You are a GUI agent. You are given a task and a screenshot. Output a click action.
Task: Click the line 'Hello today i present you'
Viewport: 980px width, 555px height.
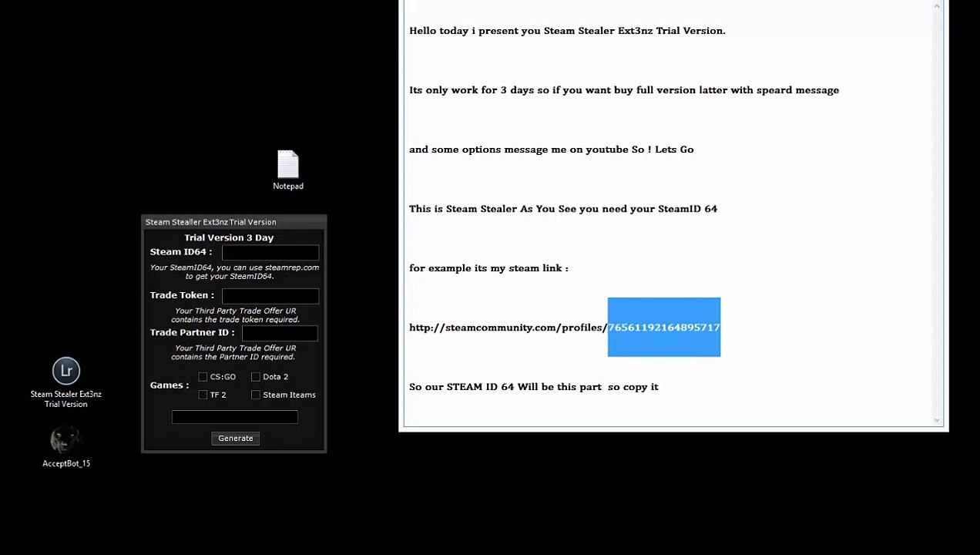coord(567,31)
